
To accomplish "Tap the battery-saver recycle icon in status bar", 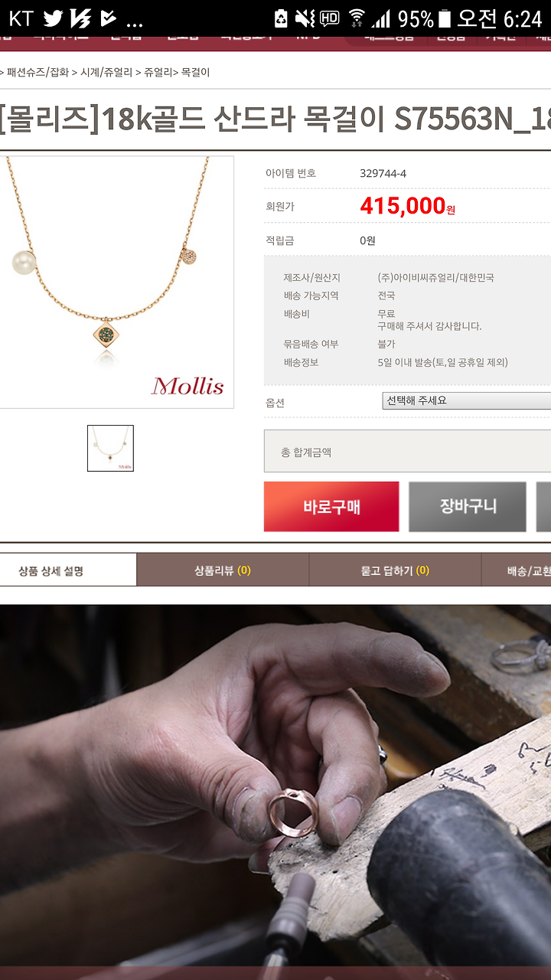I will pyautogui.click(x=281, y=18).
